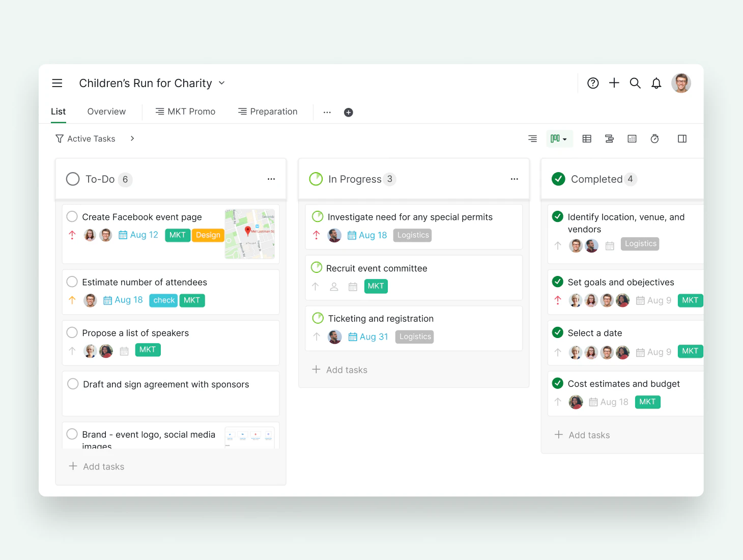Toggle the side panel layout icon
The height and width of the screenshot is (560, 743).
[x=682, y=138]
